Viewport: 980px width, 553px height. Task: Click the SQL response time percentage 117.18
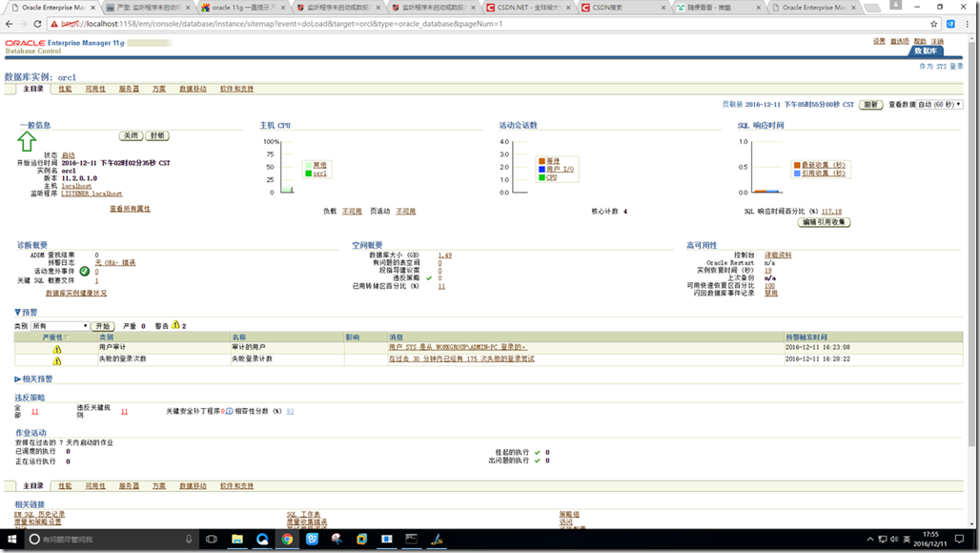point(832,212)
